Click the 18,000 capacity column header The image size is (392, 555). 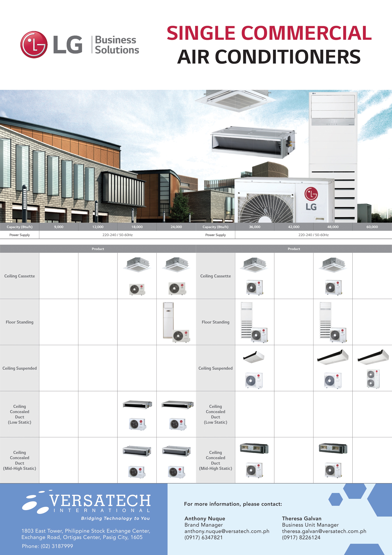click(137, 227)
